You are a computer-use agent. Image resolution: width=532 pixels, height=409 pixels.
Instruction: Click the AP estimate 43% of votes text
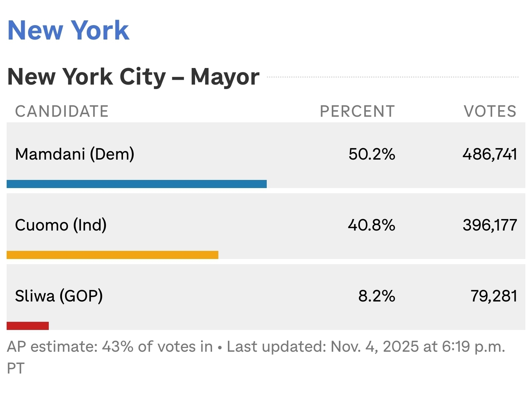pos(110,347)
